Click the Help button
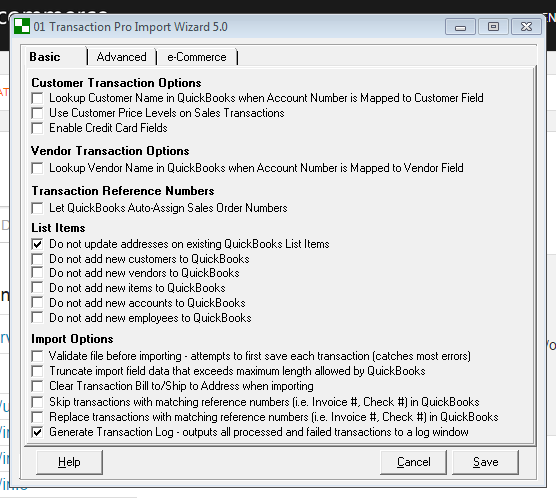 (x=70, y=462)
